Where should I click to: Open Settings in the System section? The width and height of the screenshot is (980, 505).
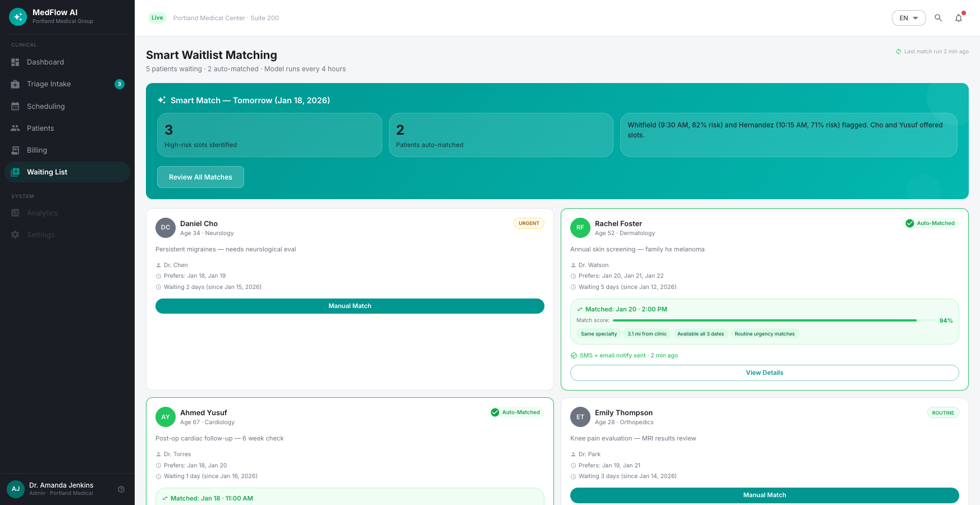[67, 235]
